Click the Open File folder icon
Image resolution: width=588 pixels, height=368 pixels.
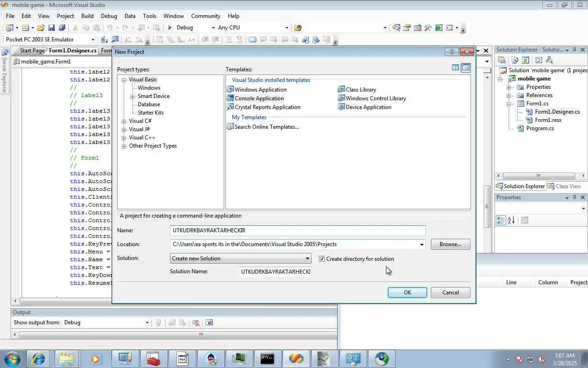point(41,28)
